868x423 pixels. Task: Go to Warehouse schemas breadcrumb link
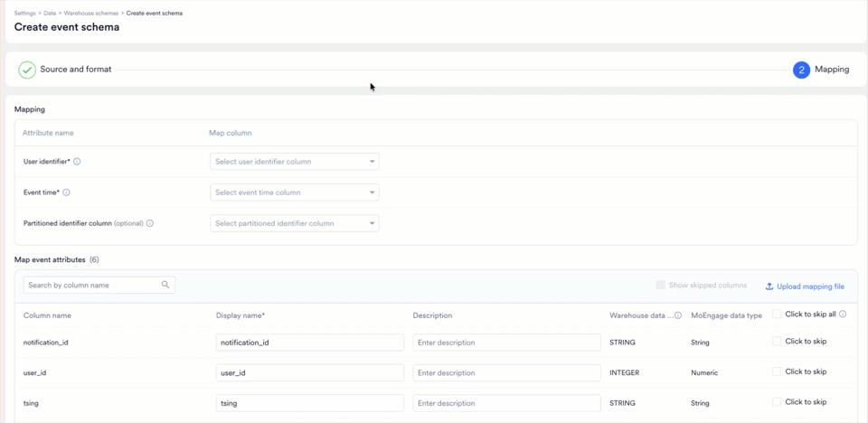pyautogui.click(x=90, y=12)
